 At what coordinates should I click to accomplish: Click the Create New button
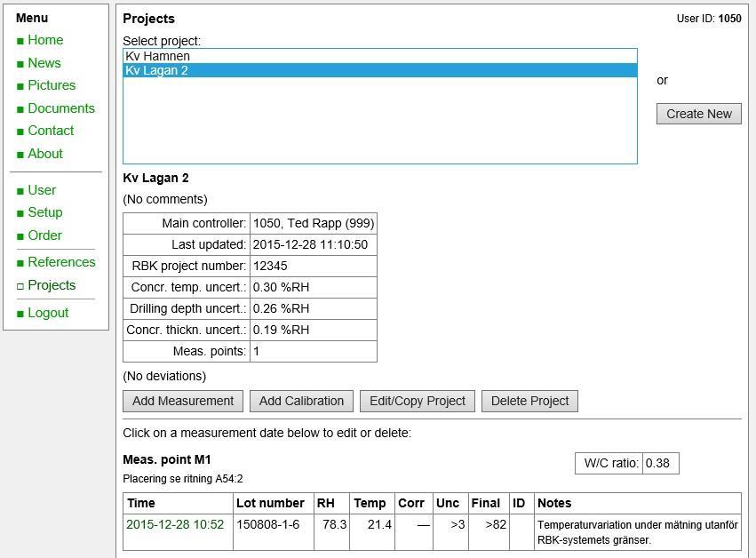click(698, 114)
